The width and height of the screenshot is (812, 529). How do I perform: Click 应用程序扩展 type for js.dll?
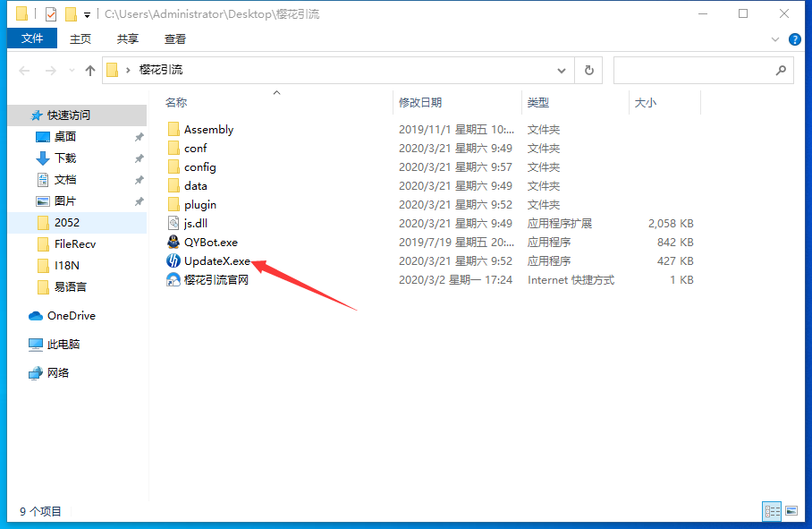tap(559, 223)
